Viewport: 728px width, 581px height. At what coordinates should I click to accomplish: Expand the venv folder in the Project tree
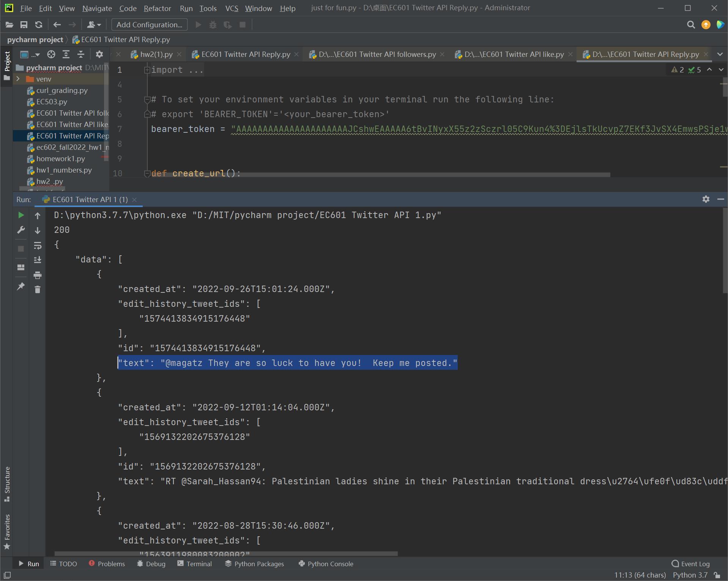18,79
